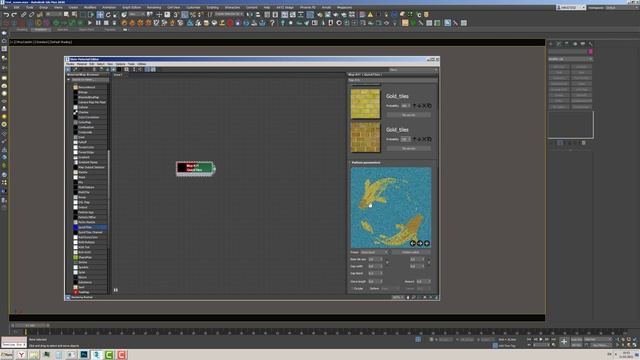This screenshot has height=360, width=640.
Task: Click Pan hand icon in Slate navigation bar
Action: coord(408,298)
